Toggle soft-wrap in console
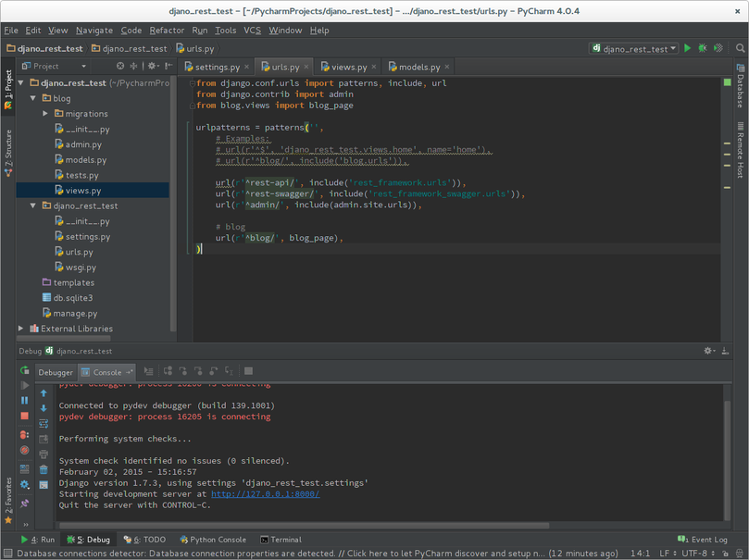749x560 pixels. [x=44, y=423]
